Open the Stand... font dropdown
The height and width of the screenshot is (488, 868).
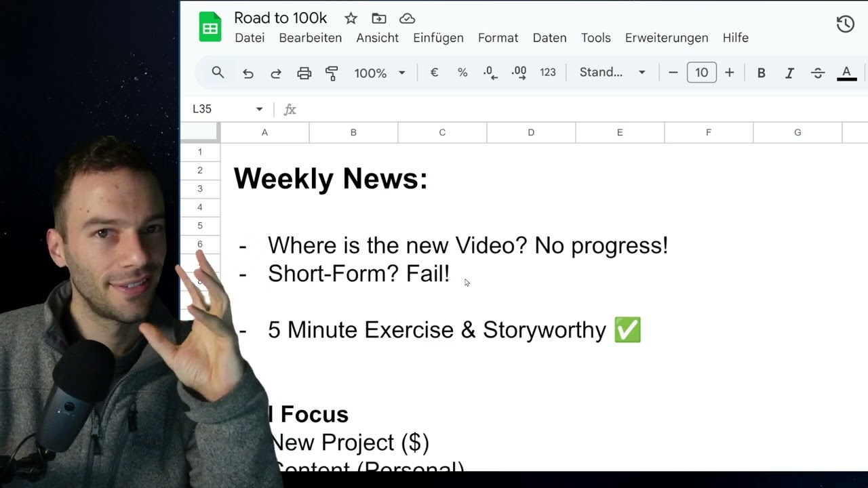point(612,73)
